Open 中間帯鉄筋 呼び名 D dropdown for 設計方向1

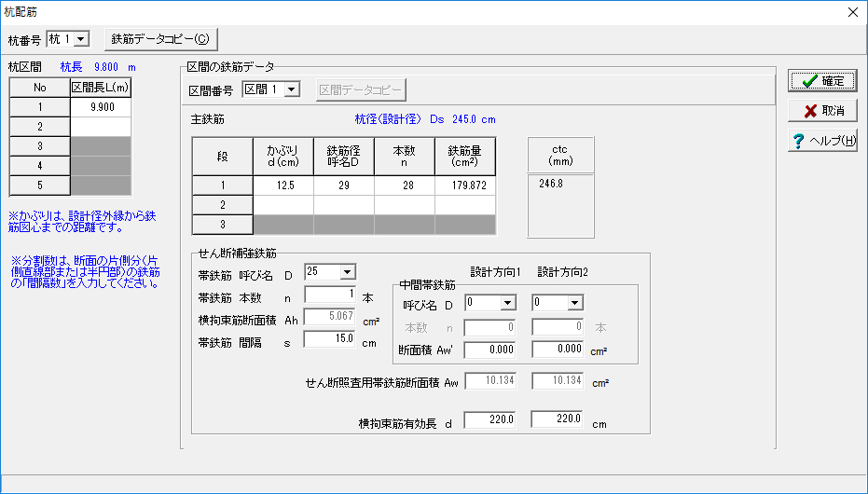[x=507, y=303]
